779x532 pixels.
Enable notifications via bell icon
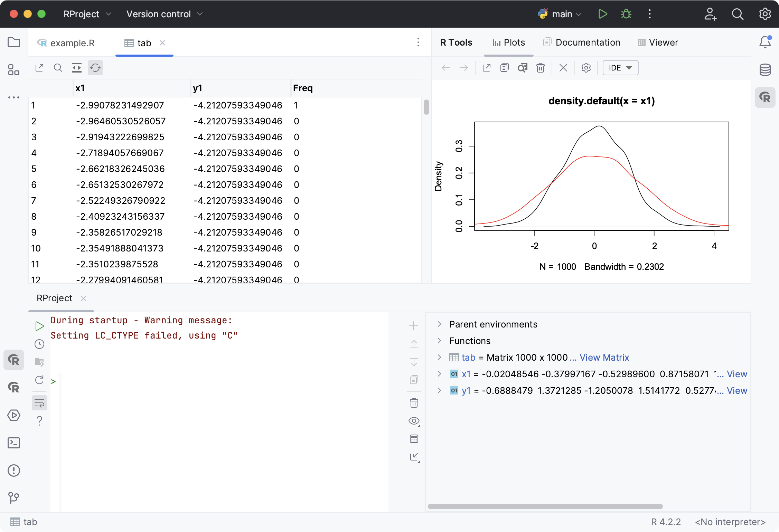[x=765, y=42]
